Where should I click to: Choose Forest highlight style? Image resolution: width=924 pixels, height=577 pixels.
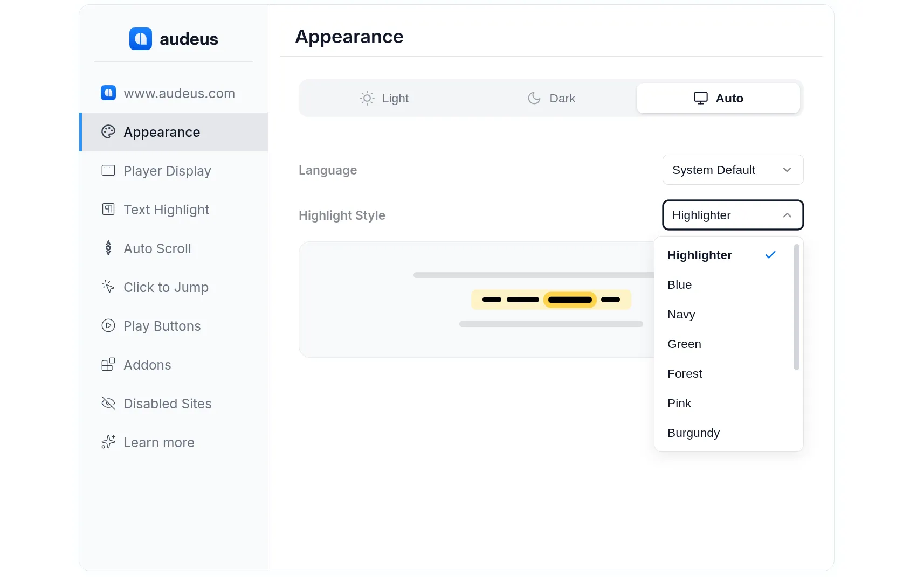click(722, 373)
